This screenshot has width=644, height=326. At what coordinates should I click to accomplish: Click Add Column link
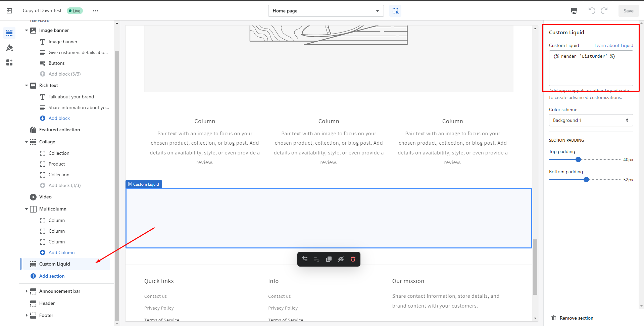pyautogui.click(x=61, y=252)
